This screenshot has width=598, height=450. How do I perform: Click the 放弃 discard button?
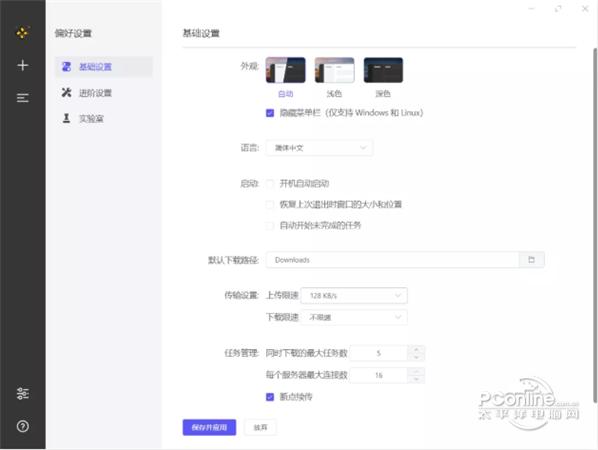[x=260, y=427]
